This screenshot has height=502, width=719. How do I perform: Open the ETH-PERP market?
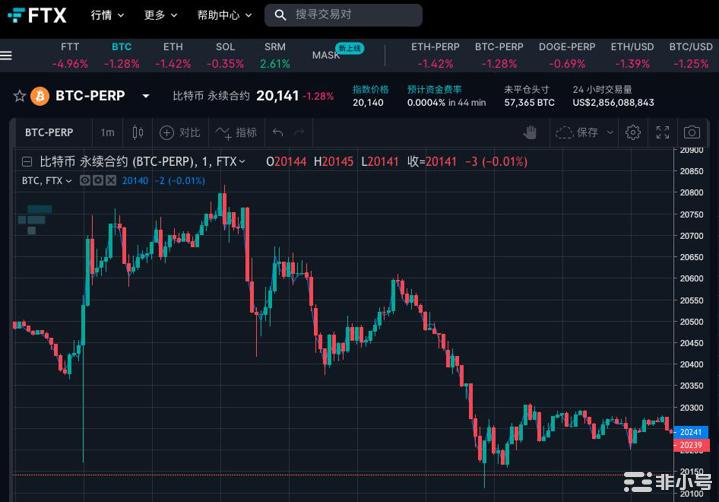coord(435,55)
